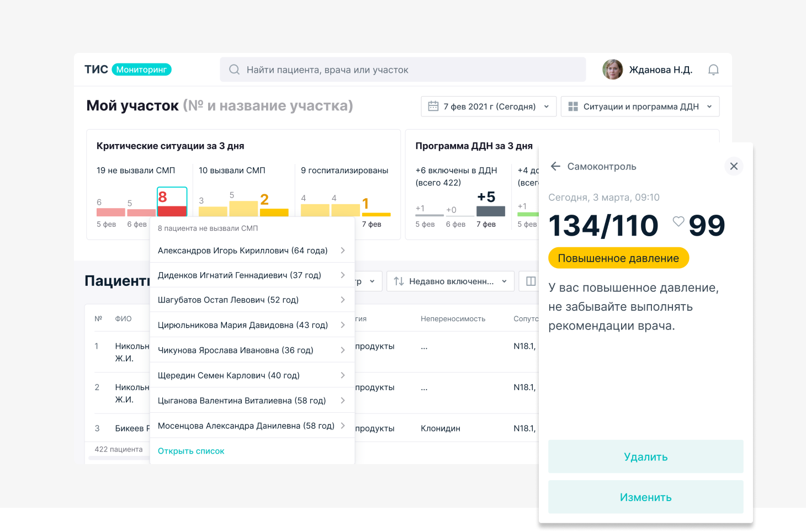Open the Жданова Н.Д. profile avatar
The image size is (806, 532).
612,70
